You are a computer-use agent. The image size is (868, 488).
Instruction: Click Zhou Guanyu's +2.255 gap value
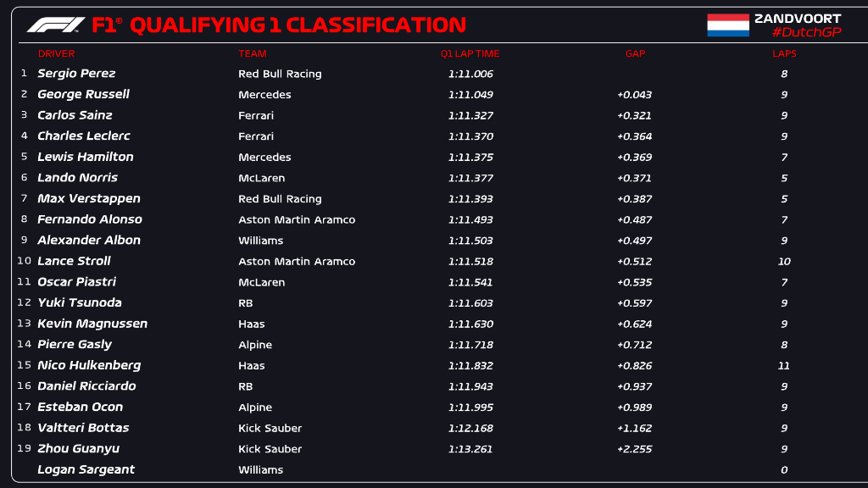click(634, 449)
